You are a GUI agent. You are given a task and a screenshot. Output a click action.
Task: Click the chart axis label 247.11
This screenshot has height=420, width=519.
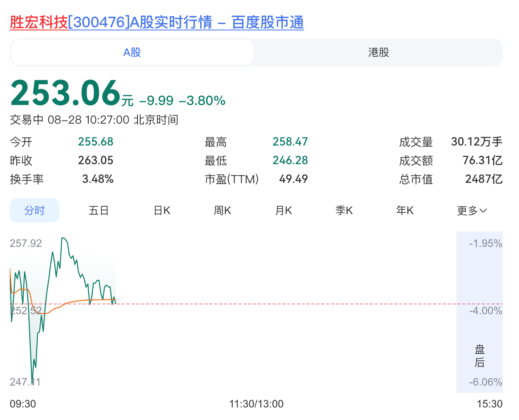pyautogui.click(x=25, y=382)
